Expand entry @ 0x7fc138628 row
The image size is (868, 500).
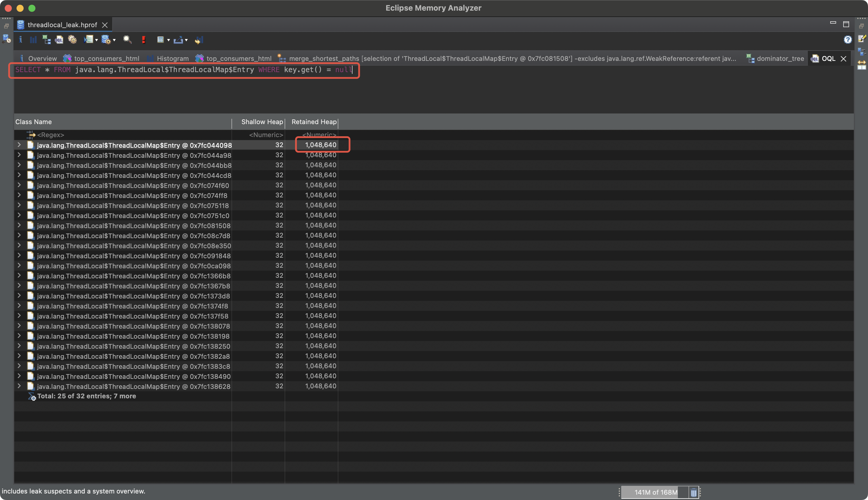point(19,386)
